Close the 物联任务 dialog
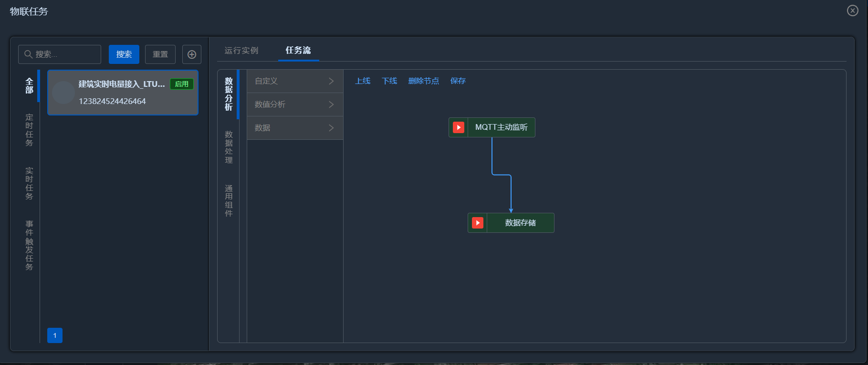This screenshot has height=365, width=868. pyautogui.click(x=852, y=10)
